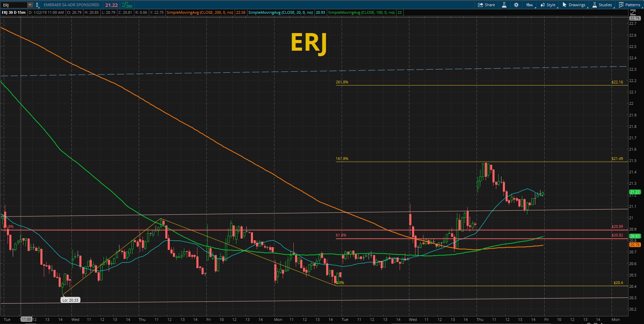Open the Studies dropdown
The image size is (644, 324).
[x=602, y=5]
